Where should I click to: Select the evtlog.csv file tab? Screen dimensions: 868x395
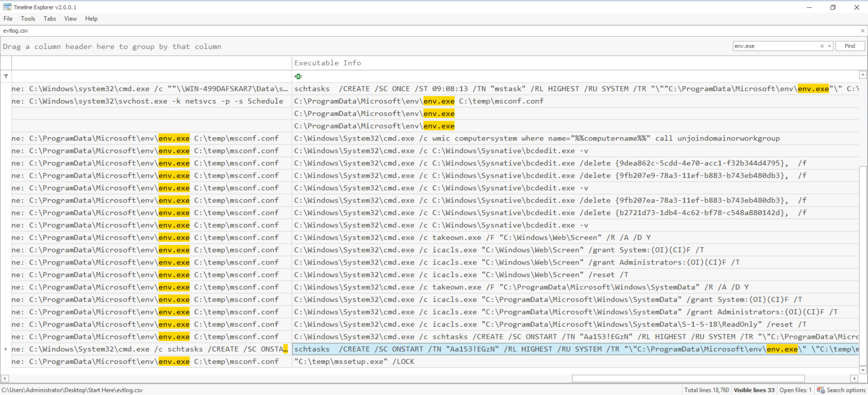[x=16, y=31]
